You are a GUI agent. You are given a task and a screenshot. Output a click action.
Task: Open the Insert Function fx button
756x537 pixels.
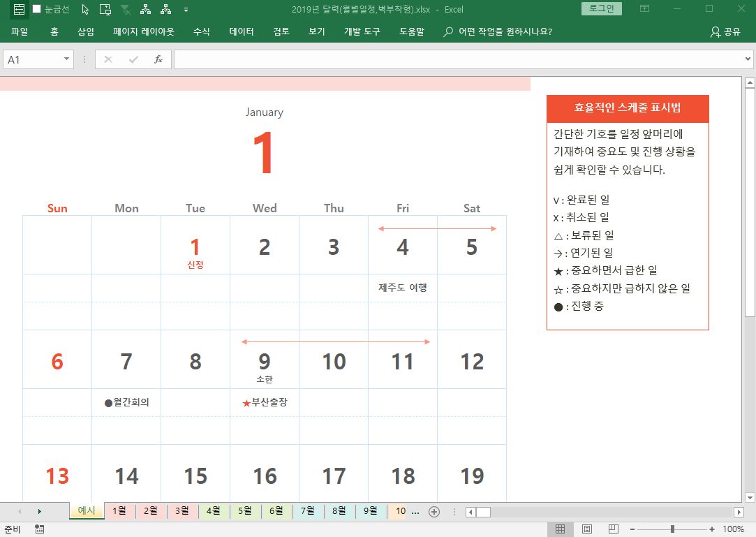point(158,59)
